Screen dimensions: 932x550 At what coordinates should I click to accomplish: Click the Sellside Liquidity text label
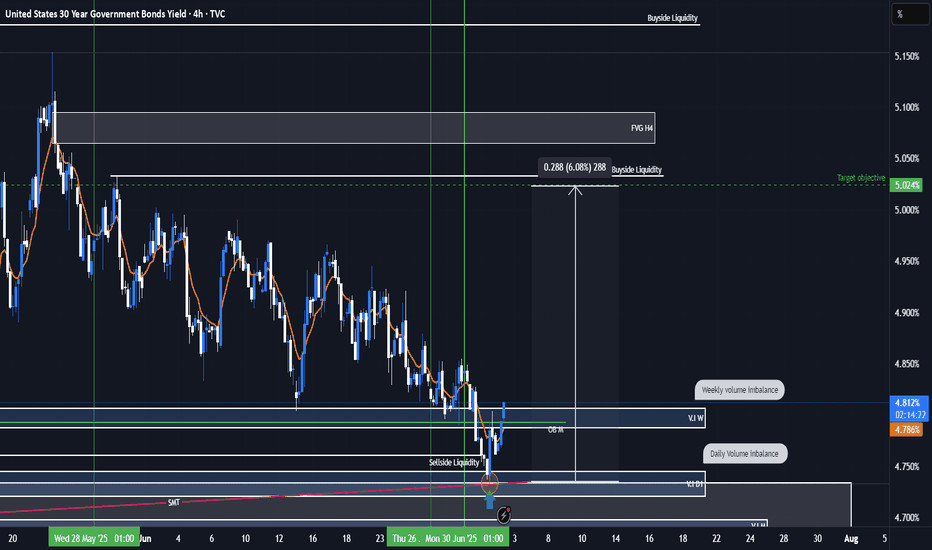(x=455, y=463)
